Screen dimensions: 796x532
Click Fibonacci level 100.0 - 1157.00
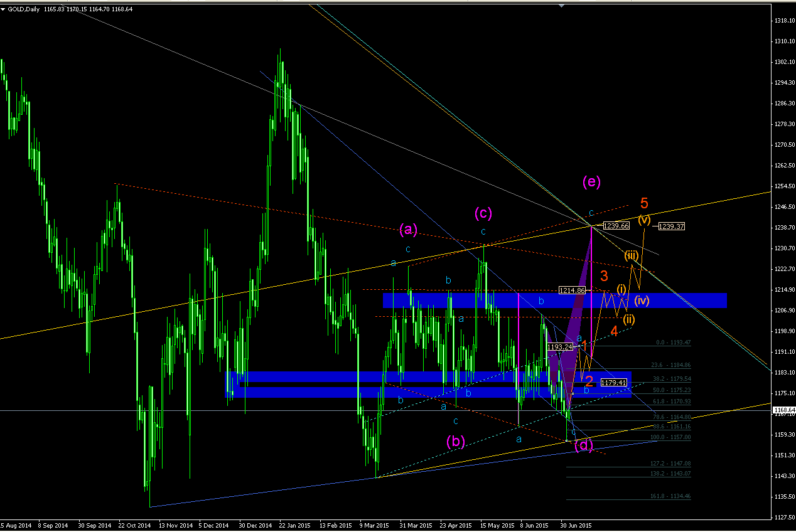point(669,437)
